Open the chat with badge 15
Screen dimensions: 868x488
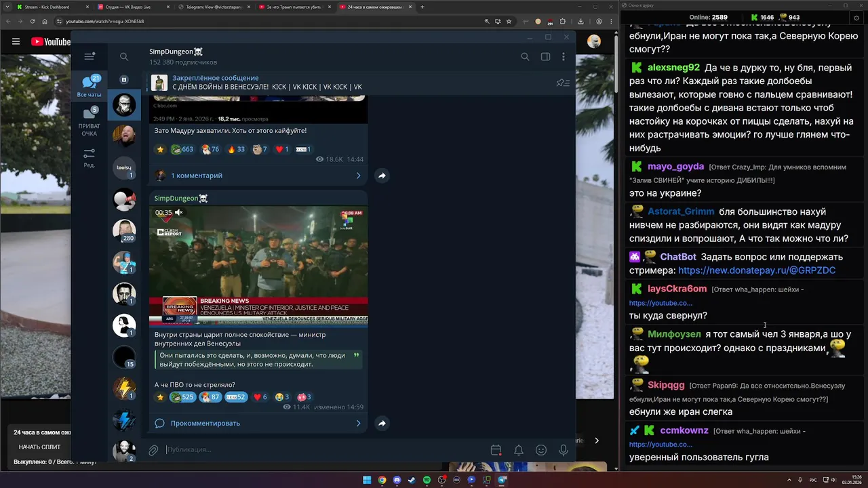pyautogui.click(x=124, y=357)
